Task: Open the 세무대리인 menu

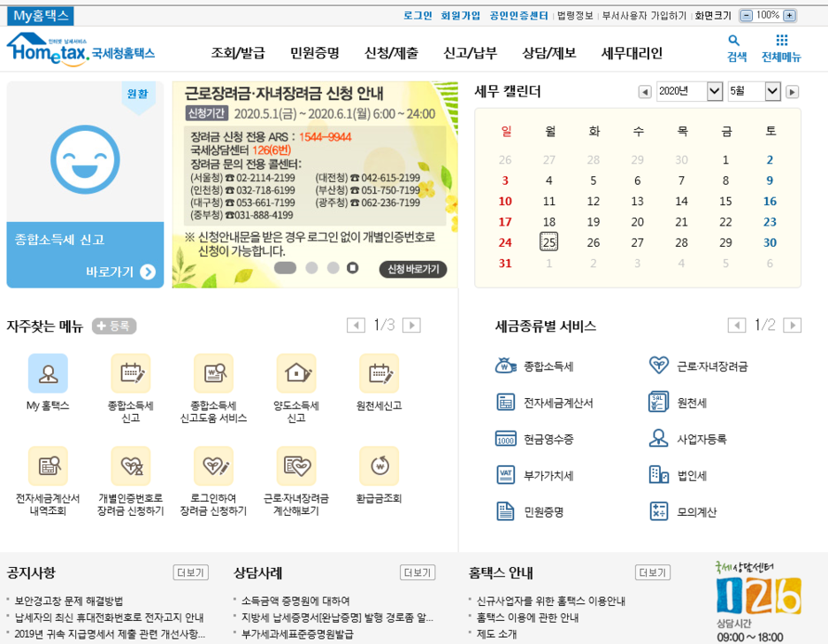Action: tap(632, 53)
